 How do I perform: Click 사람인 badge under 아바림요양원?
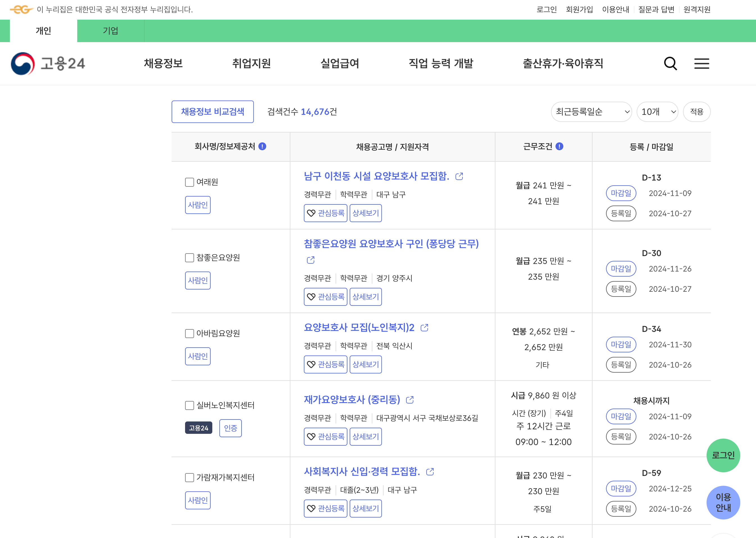[198, 356]
